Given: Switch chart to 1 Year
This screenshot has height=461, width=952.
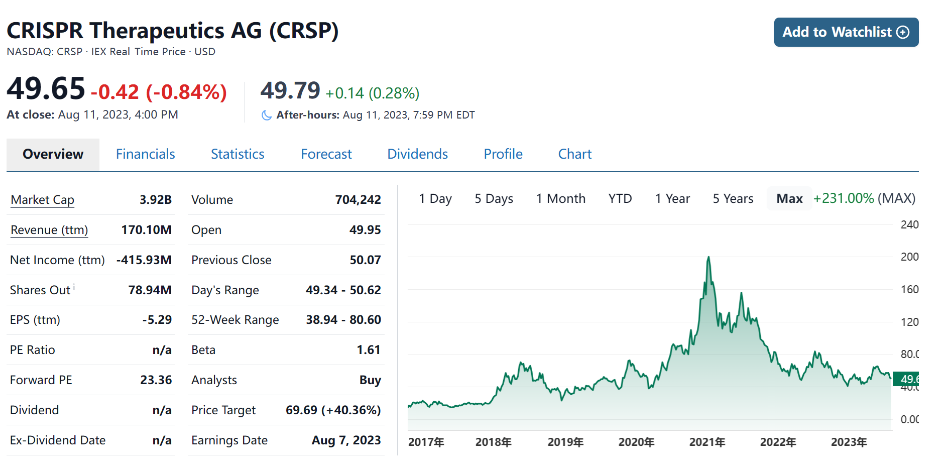Looking at the screenshot, I should click(x=672, y=198).
